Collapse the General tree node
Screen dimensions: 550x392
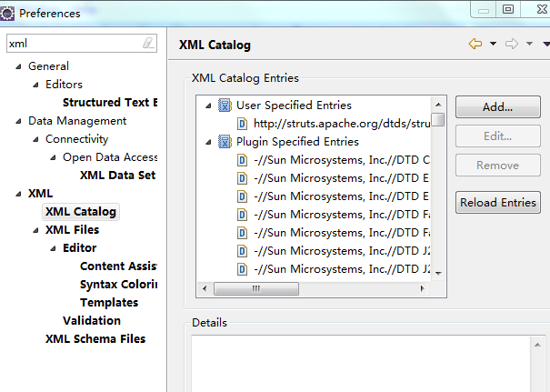coord(18,66)
